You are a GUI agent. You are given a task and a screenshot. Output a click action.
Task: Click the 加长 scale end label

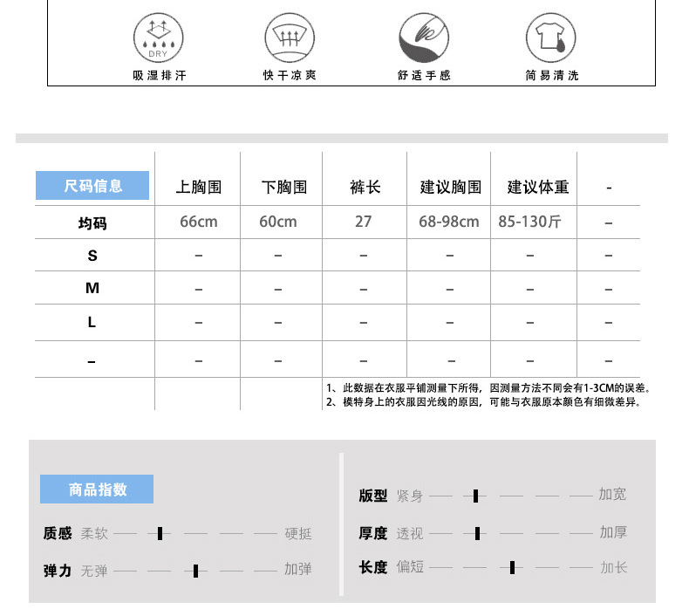614,567
